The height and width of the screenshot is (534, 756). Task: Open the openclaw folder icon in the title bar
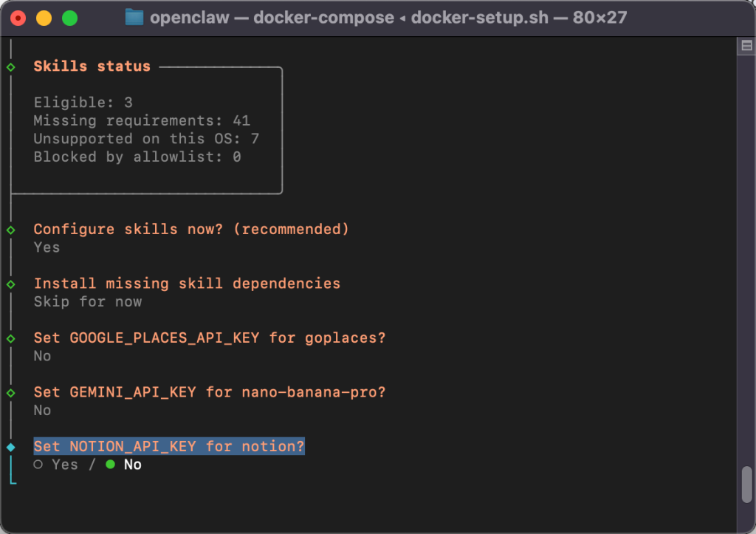click(x=133, y=17)
